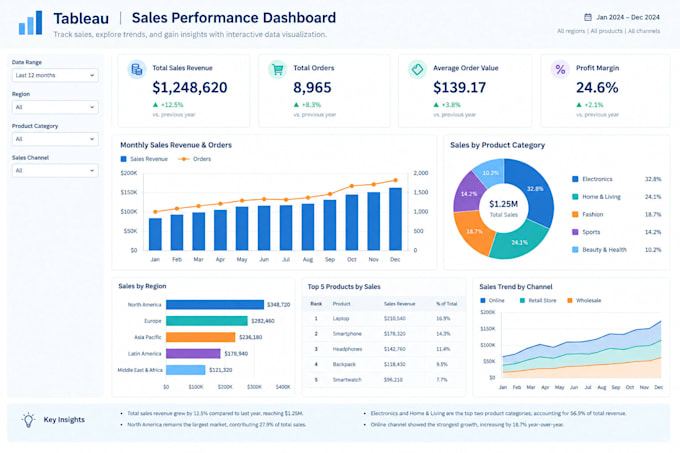Click the % of Total column header
680x453 pixels.
click(x=447, y=304)
